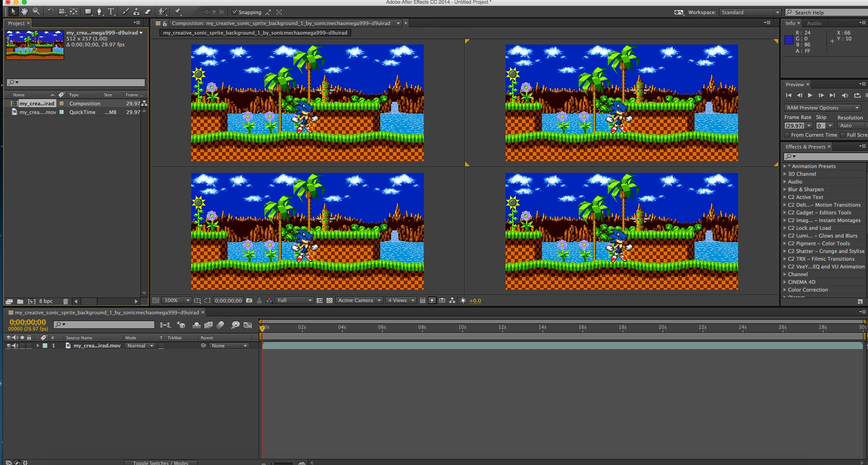This screenshot has width=868, height=465.
Task: Delete selected project item with trash
Action: (x=65, y=302)
